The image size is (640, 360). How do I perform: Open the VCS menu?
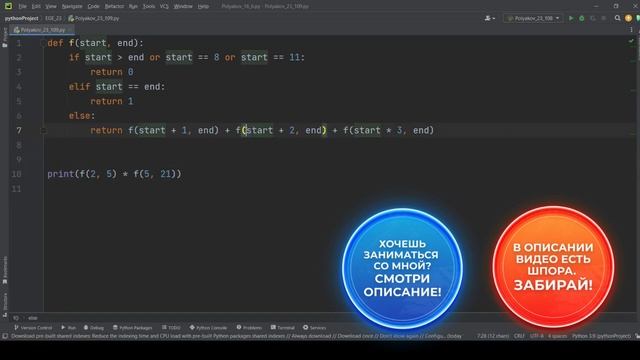[x=164, y=6]
